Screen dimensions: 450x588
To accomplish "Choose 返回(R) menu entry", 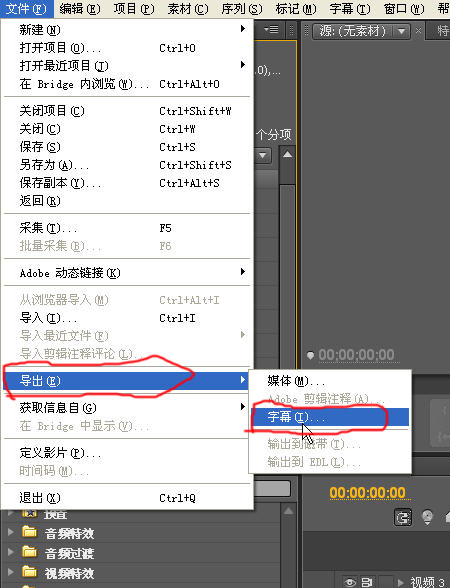I will pos(127,201).
